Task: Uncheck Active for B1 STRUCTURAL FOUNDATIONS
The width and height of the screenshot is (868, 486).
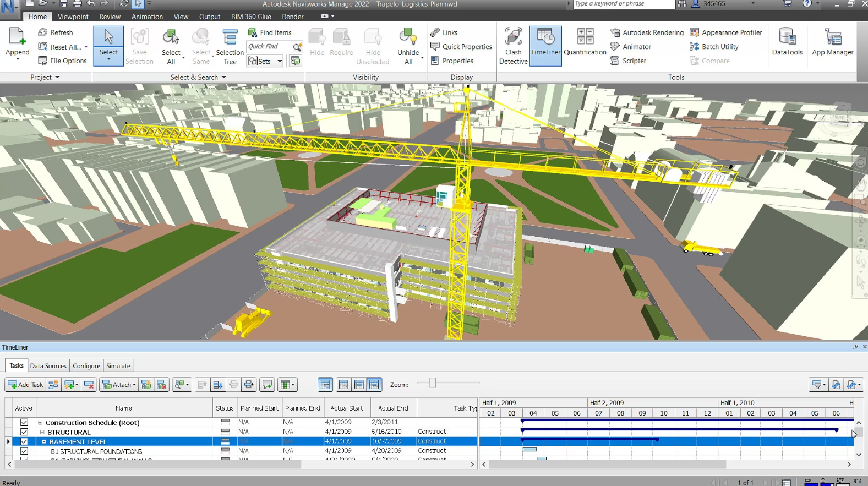Action: click(24, 451)
